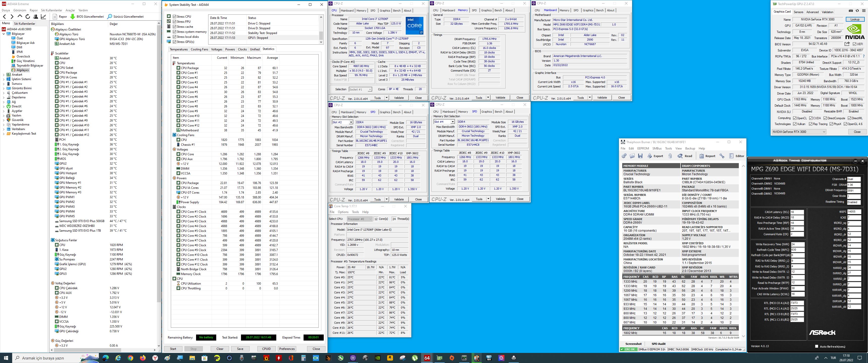Toggle Stress cache checkbox
Image resolution: width=868 pixels, height=363 pixels.
[175, 27]
